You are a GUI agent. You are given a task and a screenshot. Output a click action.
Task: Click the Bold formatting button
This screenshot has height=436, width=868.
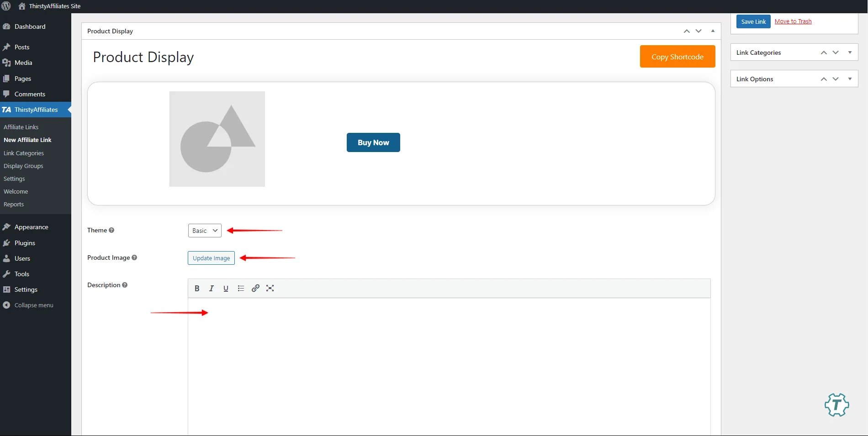click(x=197, y=288)
